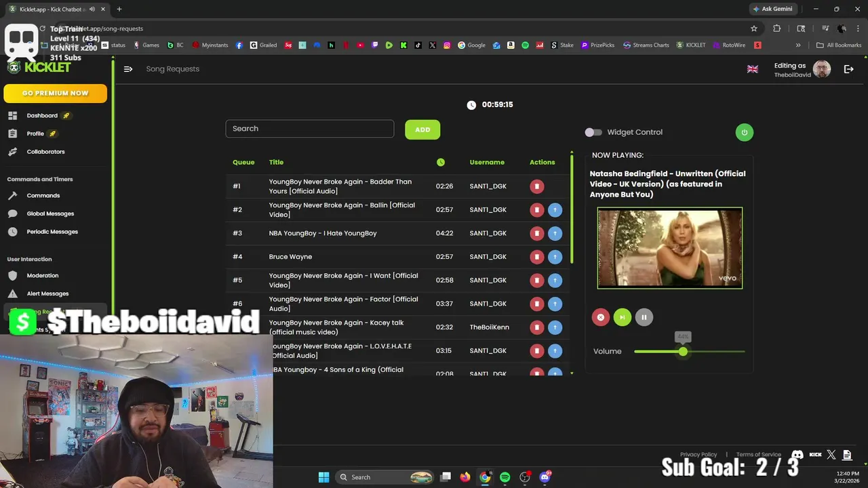Open the Privacy Policy link
The image size is (868, 488).
click(698, 455)
